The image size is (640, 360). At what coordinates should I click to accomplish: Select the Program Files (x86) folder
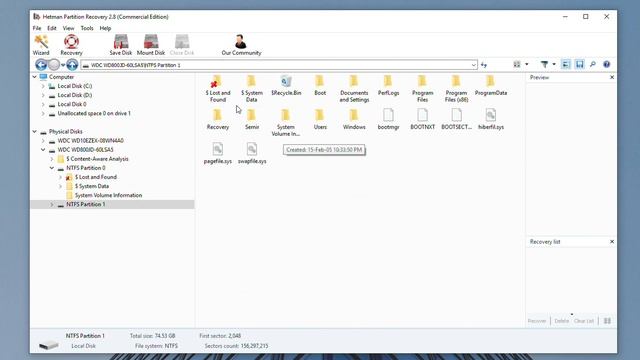point(456,89)
